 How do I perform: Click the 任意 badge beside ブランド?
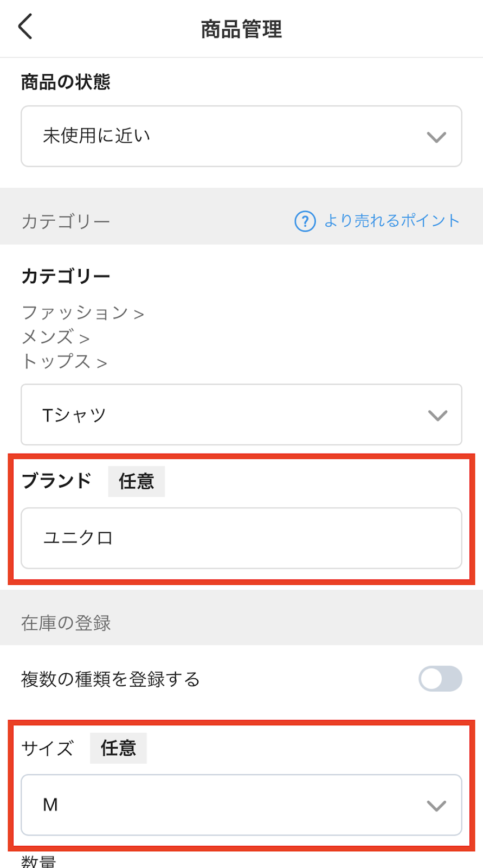(137, 481)
